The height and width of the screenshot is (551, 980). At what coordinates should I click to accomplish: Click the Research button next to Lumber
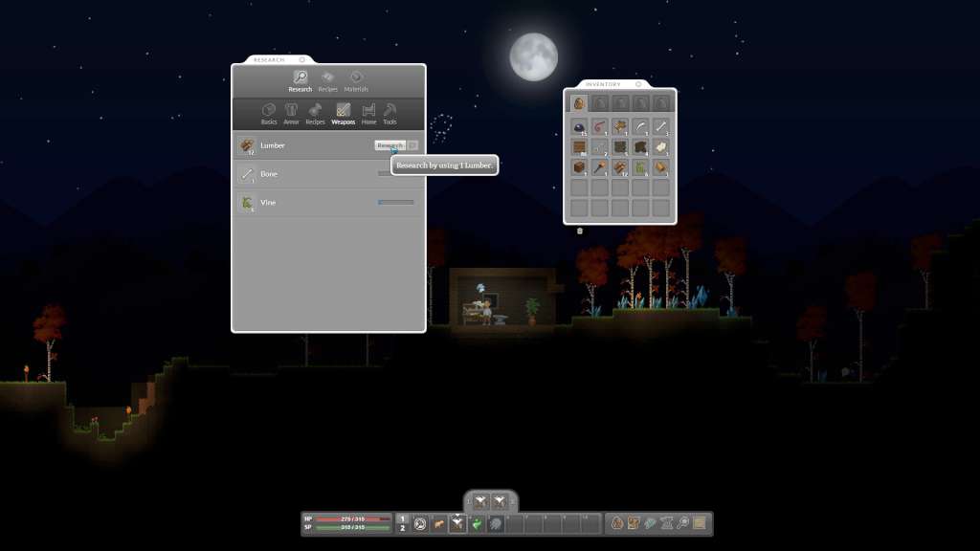tap(390, 144)
